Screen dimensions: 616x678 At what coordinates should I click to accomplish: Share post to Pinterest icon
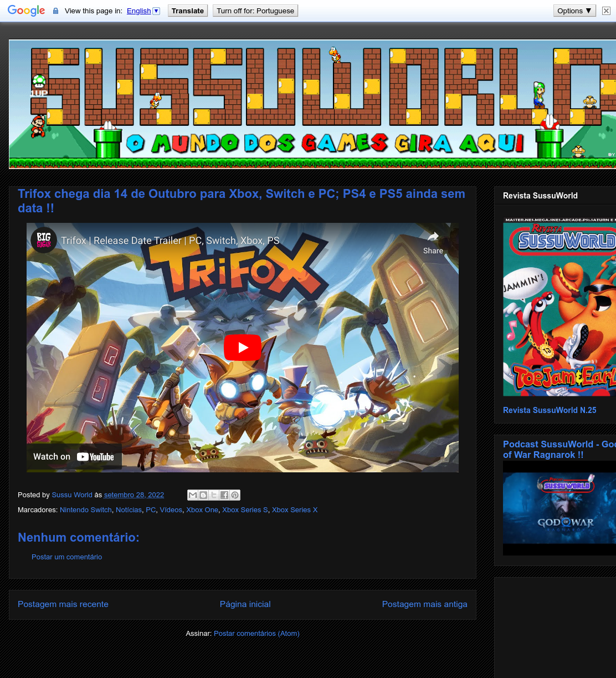[235, 495]
